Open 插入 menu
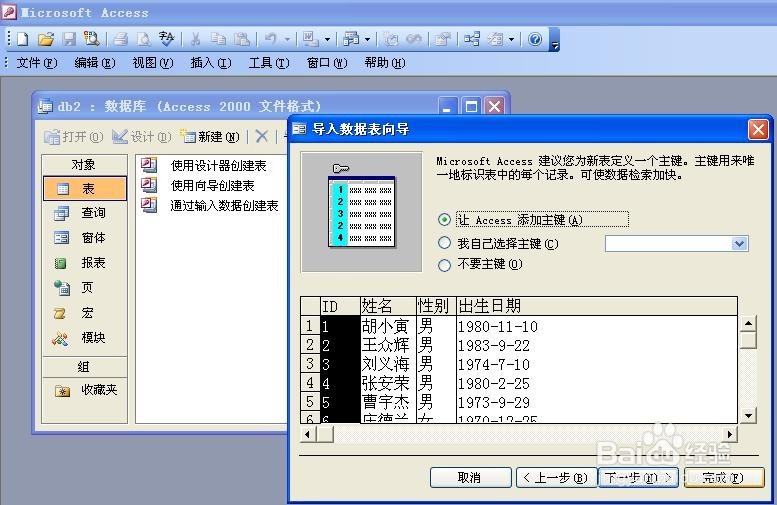This screenshot has height=505, width=777. 211,63
